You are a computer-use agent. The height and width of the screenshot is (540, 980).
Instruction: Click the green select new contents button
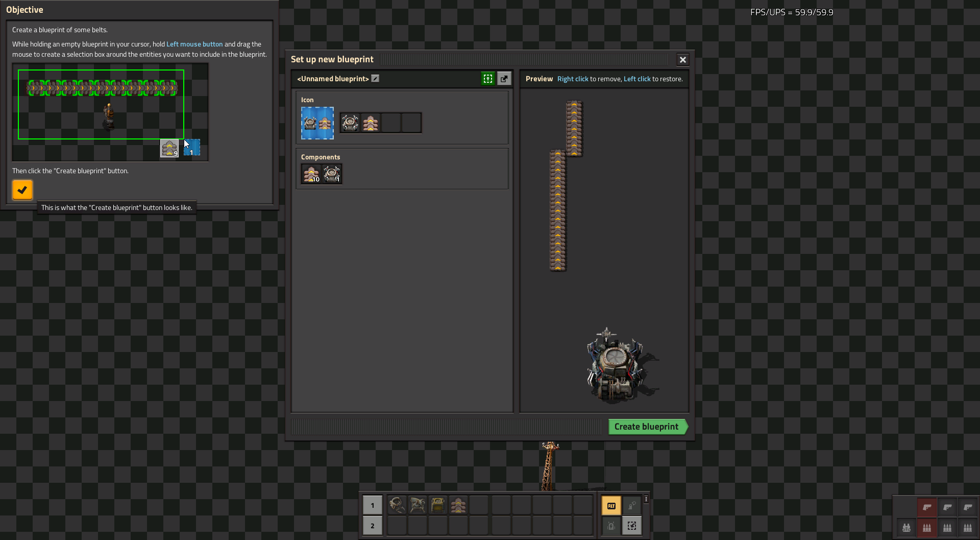point(488,79)
